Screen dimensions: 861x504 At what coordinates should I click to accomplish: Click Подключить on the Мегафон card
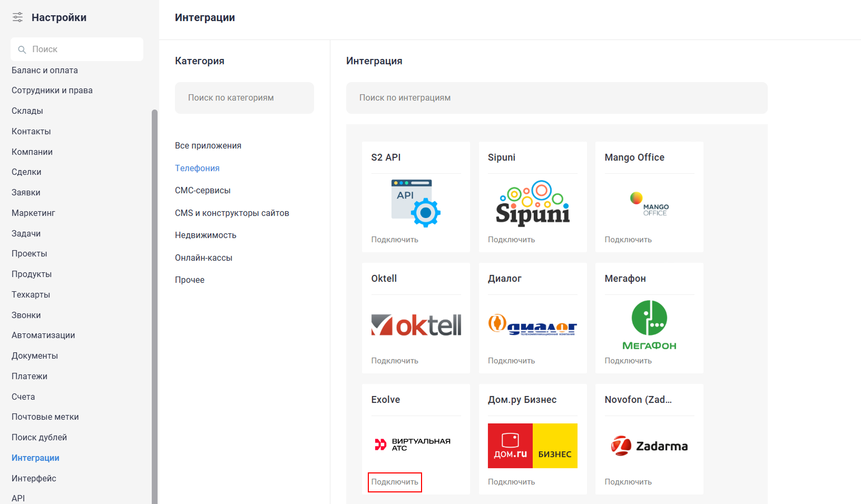point(628,361)
